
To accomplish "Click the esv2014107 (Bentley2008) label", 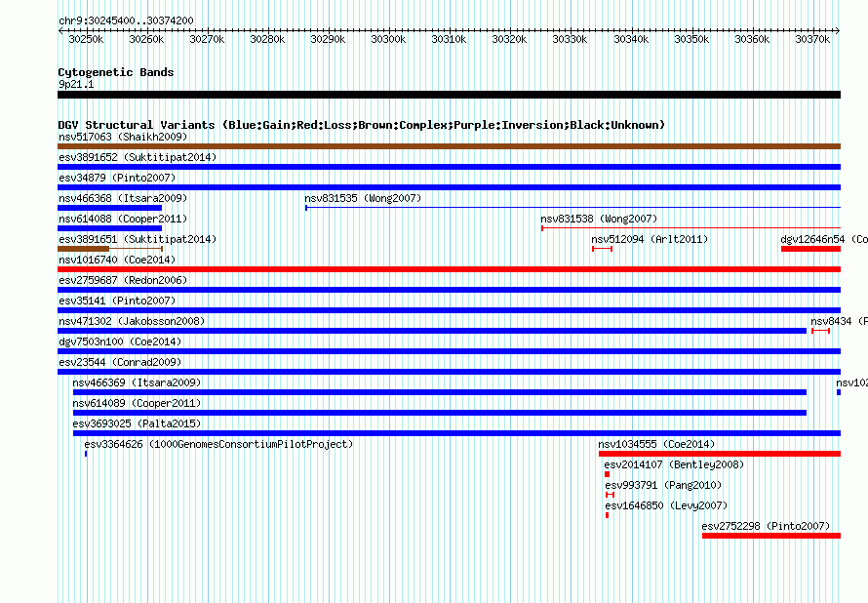I will point(674,464).
